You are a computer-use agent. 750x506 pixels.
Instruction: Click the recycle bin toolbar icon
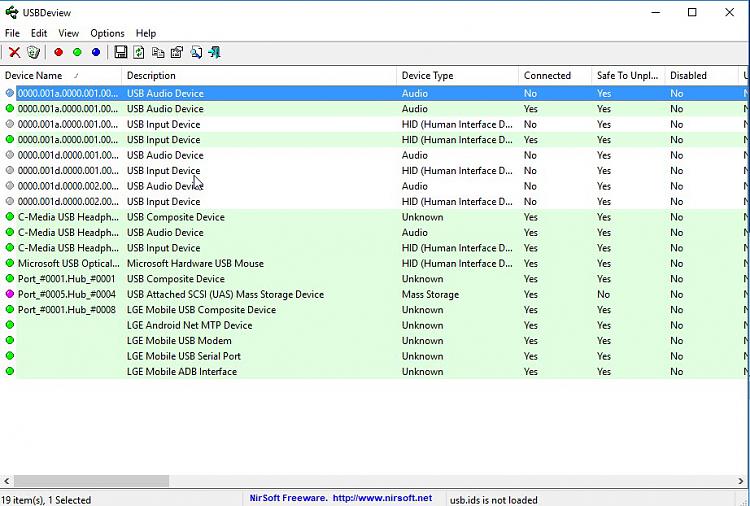coord(33,52)
